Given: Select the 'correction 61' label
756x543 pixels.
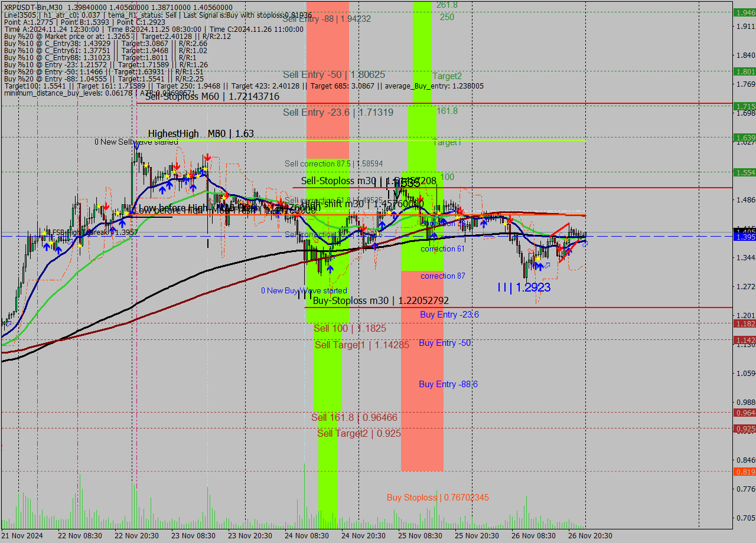Looking at the screenshot, I should tap(442, 249).
